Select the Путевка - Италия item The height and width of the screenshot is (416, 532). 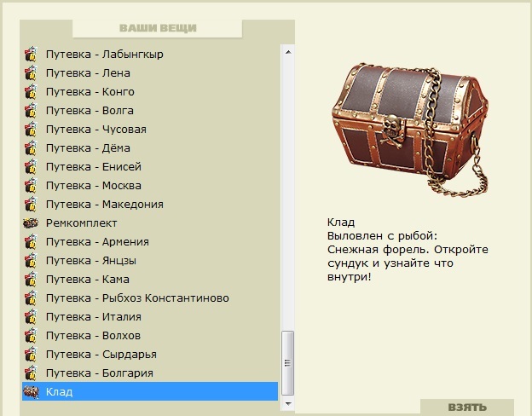coord(150,317)
